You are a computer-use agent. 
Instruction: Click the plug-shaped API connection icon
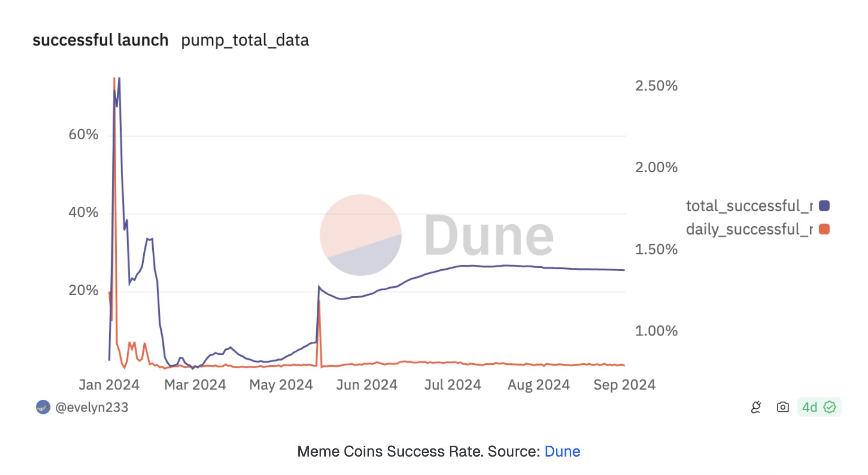click(757, 407)
